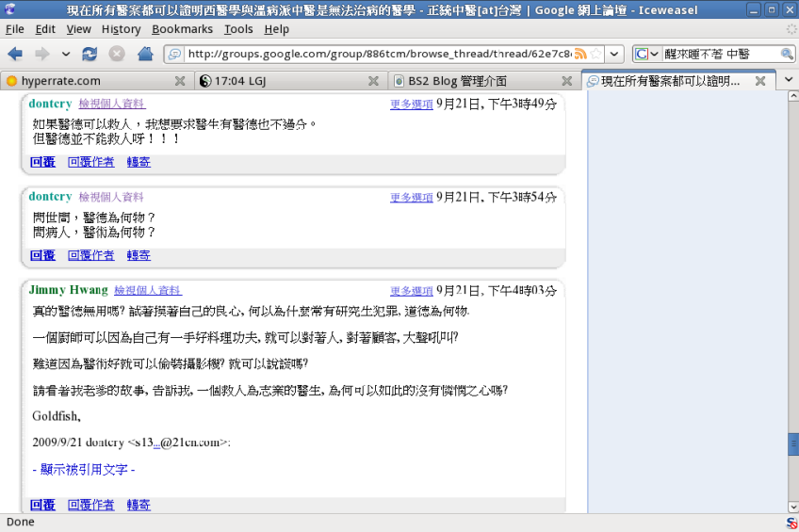
Task: Reload the current page
Action: [90, 54]
